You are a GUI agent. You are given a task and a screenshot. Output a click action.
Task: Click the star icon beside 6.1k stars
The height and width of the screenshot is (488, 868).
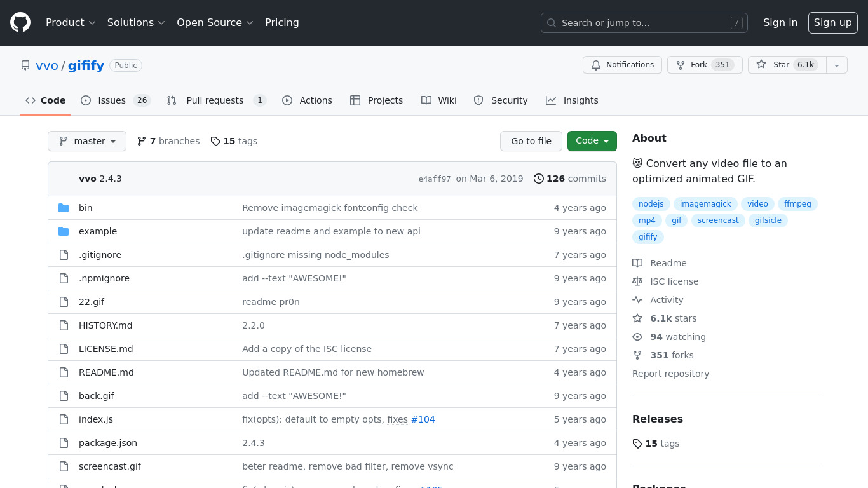coord(637,318)
